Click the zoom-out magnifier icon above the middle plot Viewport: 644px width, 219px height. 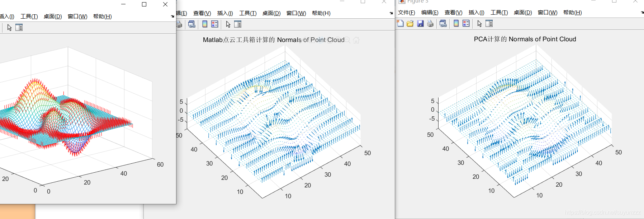pyautogui.click(x=347, y=40)
